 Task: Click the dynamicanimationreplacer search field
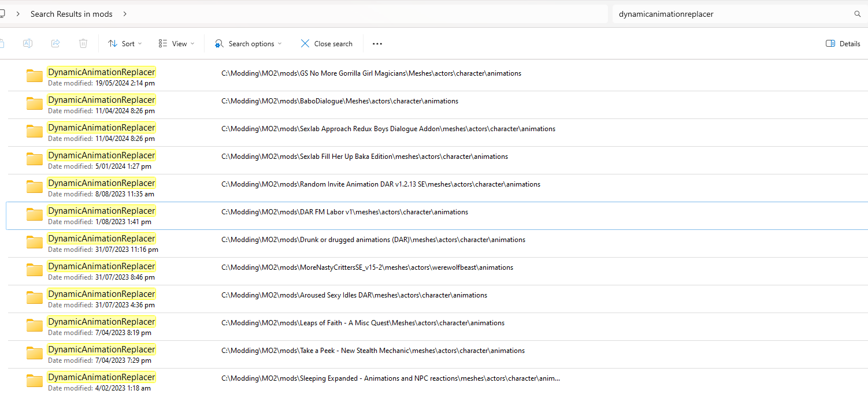click(733, 14)
